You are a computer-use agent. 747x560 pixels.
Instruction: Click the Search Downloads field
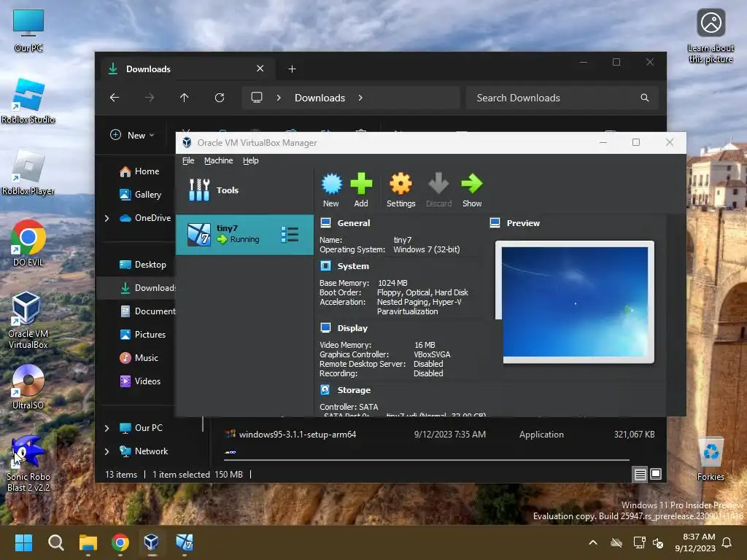[x=562, y=98]
